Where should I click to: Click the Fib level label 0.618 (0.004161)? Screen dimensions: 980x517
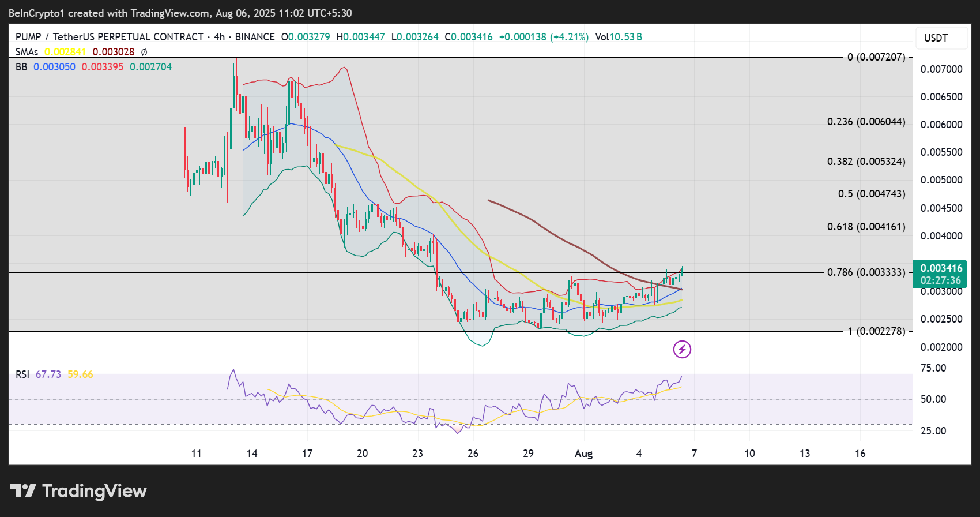coord(866,227)
